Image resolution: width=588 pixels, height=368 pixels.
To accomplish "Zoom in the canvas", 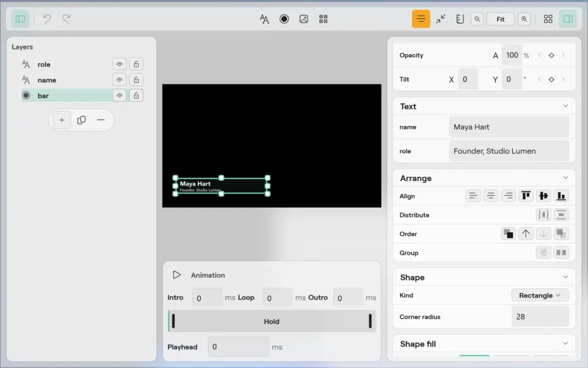I will tap(524, 19).
